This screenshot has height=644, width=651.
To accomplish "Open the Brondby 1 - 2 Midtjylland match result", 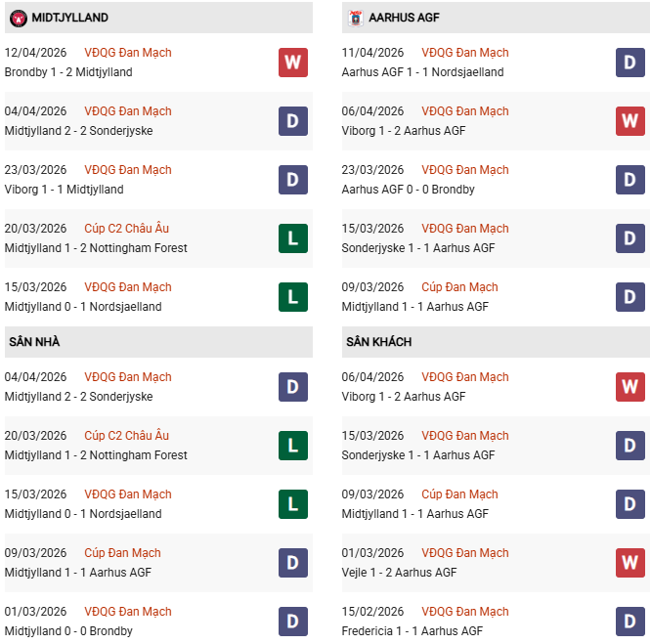I will (x=68, y=72).
